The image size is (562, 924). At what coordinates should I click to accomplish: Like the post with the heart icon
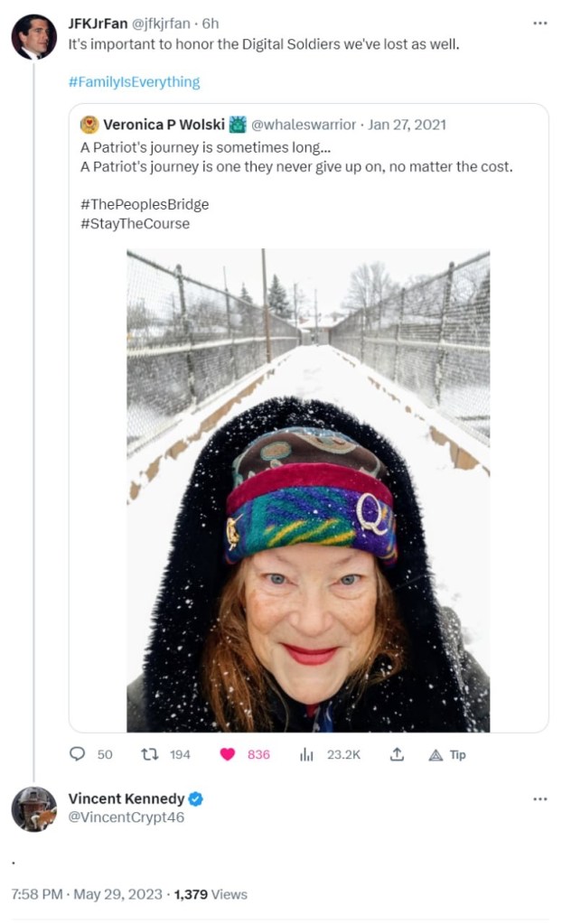(227, 754)
